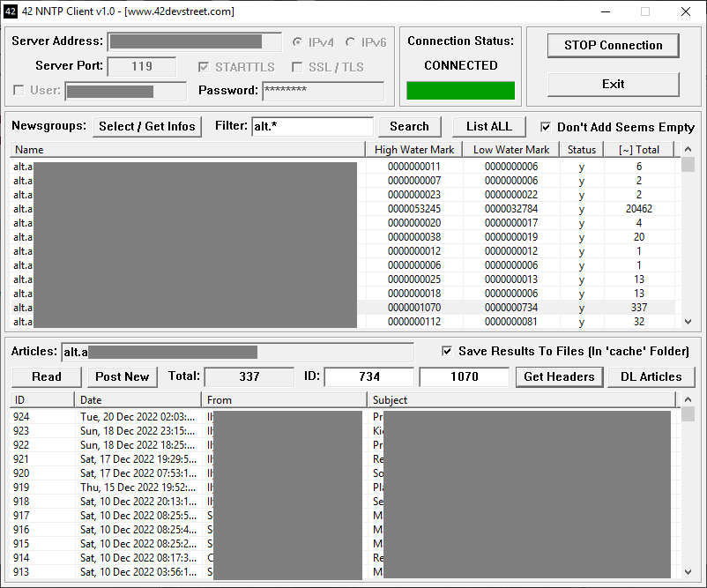Click into the Filter text field
Image resolution: width=707 pixels, height=588 pixels.
click(x=312, y=126)
